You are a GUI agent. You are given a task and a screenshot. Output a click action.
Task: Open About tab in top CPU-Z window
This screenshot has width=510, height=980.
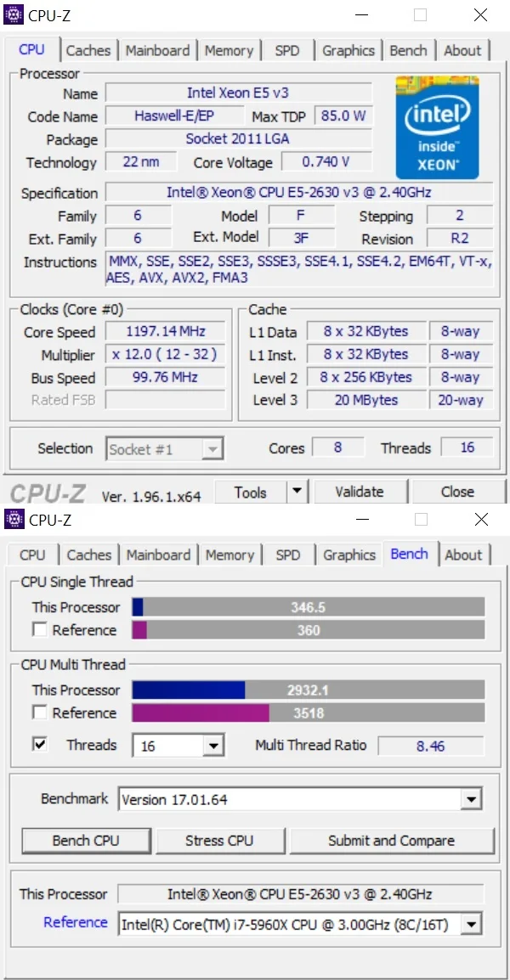[462, 51]
